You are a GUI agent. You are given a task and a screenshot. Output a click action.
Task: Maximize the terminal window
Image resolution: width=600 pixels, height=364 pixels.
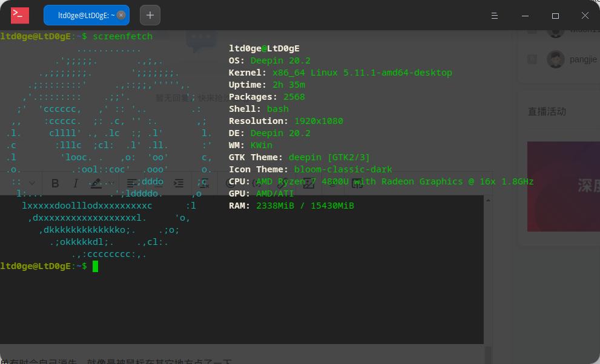(555, 16)
